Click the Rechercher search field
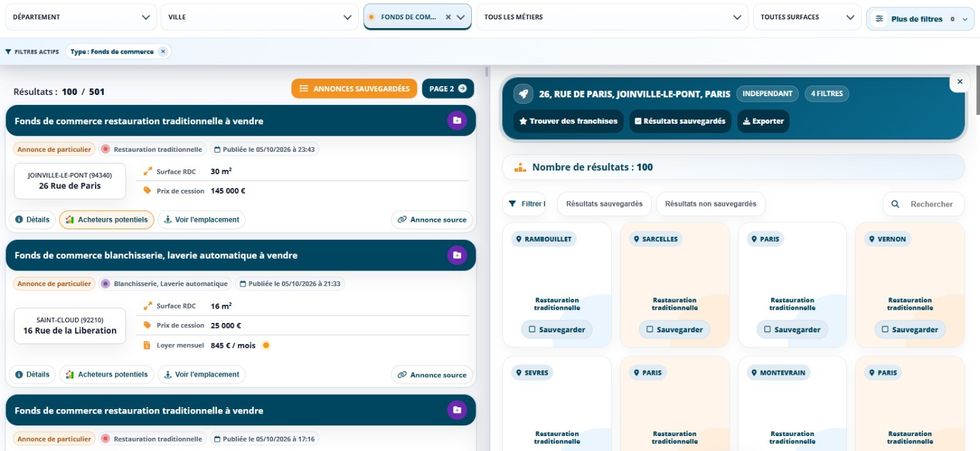This screenshot has width=980, height=451. click(x=923, y=204)
